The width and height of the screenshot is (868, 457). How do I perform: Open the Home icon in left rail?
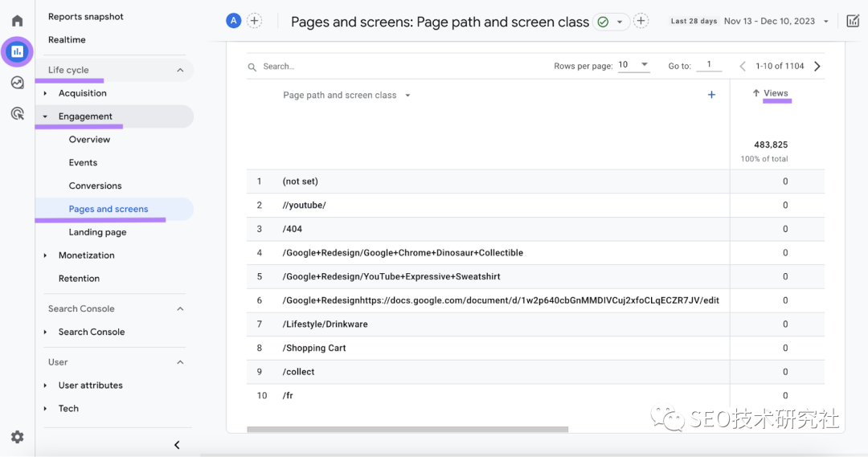pos(17,21)
